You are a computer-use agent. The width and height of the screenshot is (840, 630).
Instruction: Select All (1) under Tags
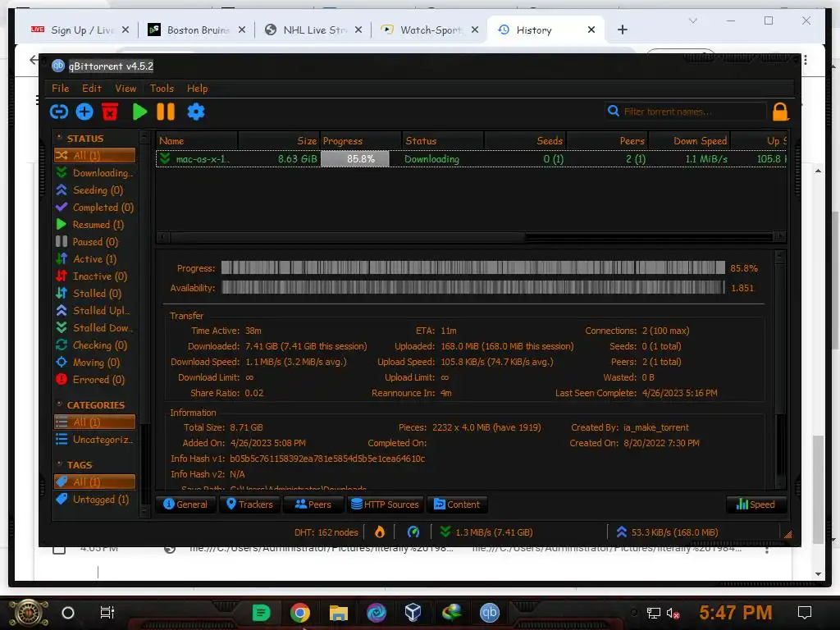pos(94,482)
